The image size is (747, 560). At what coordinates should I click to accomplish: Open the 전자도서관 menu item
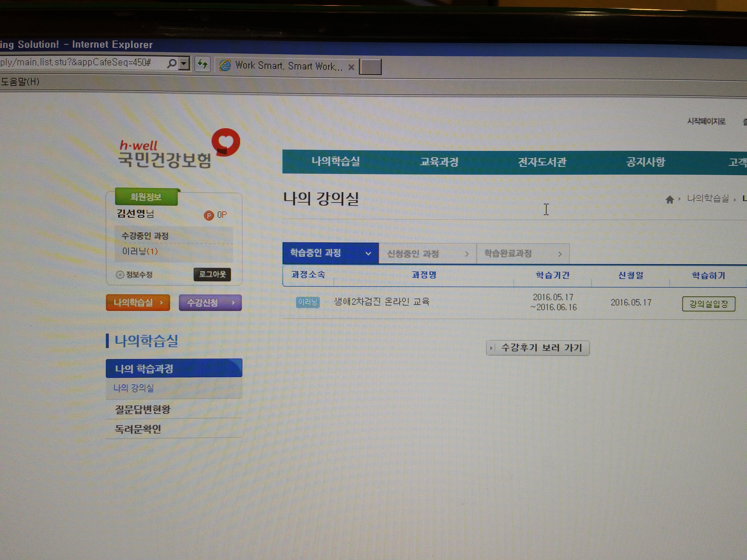coord(542,162)
